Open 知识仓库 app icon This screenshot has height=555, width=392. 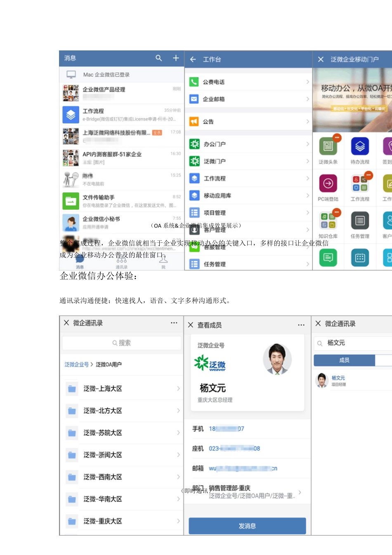pos(328,221)
